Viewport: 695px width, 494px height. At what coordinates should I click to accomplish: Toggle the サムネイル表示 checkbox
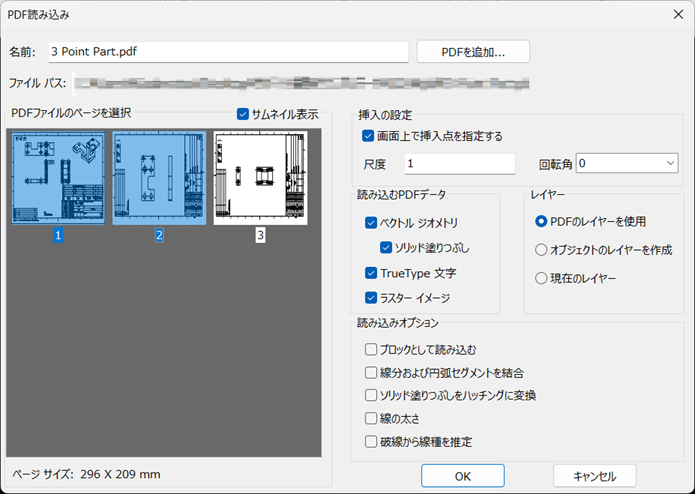(242, 114)
